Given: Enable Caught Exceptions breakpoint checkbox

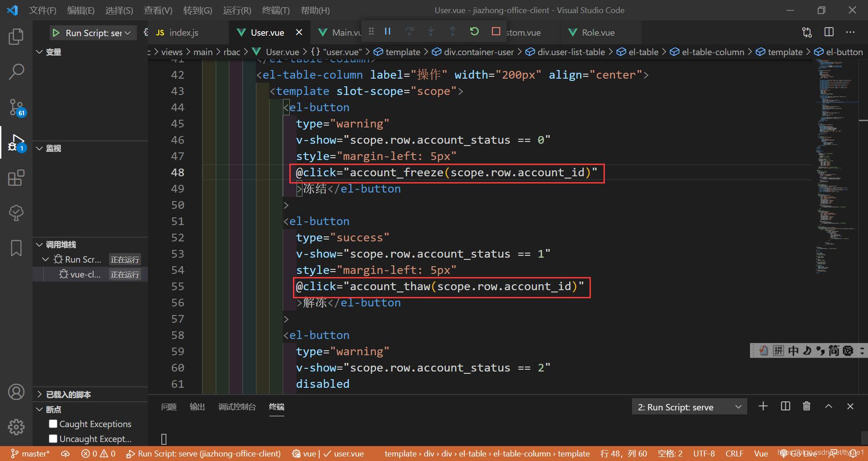Looking at the screenshot, I should click(53, 423).
